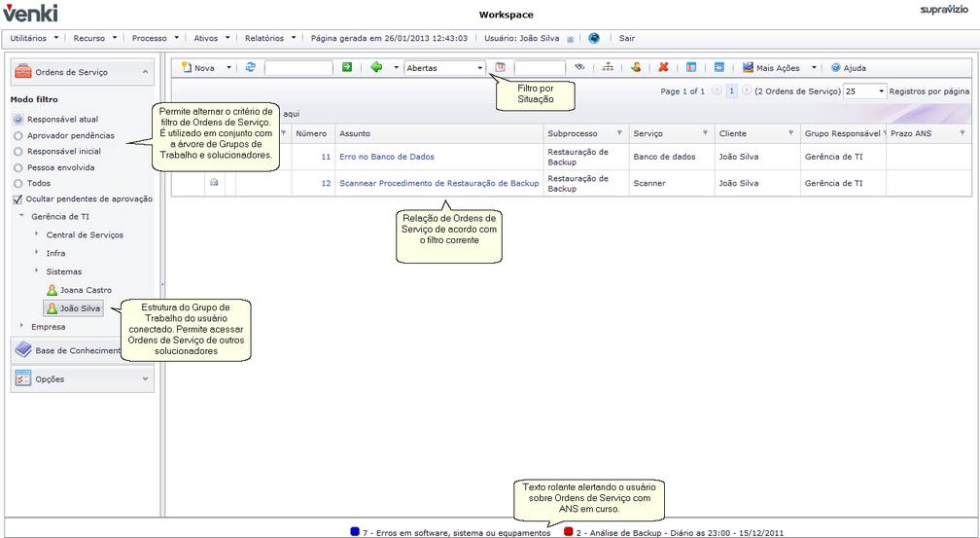Open the Processo menu
This screenshot has width=980, height=538.
(156, 38)
